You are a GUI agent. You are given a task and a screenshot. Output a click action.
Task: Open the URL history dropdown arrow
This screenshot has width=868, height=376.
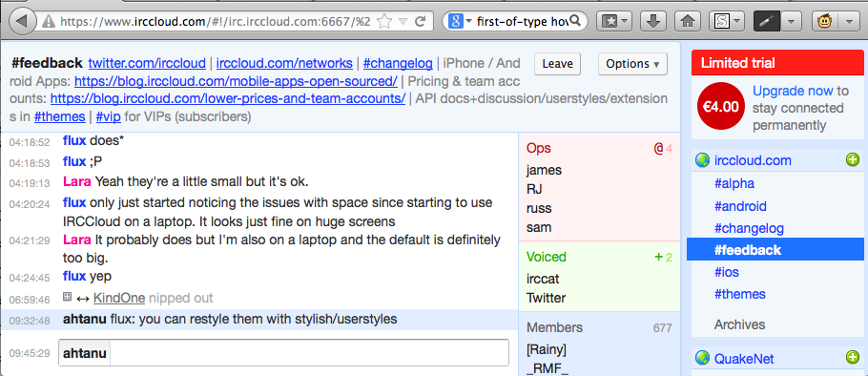(x=403, y=22)
